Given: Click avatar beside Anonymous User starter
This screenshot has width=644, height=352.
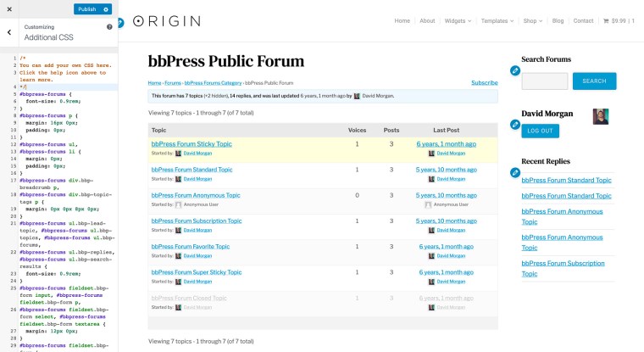Looking at the screenshot, I should pos(178,204).
